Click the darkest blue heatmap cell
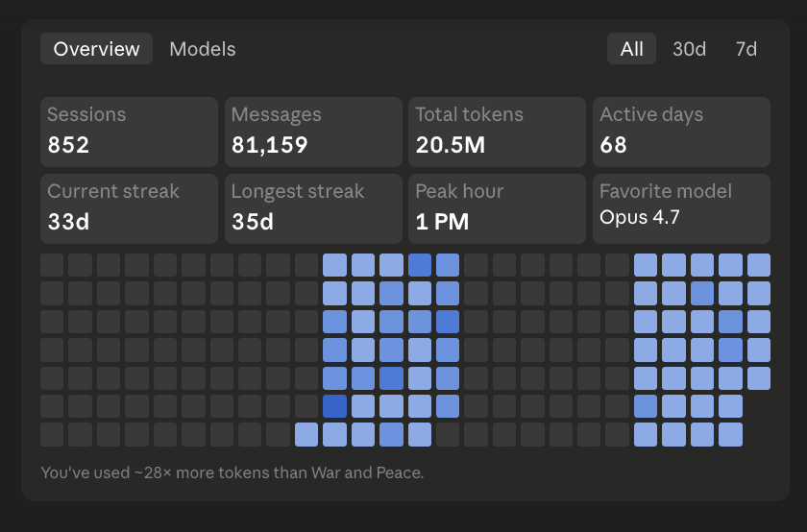The image size is (807, 532). pos(334,406)
